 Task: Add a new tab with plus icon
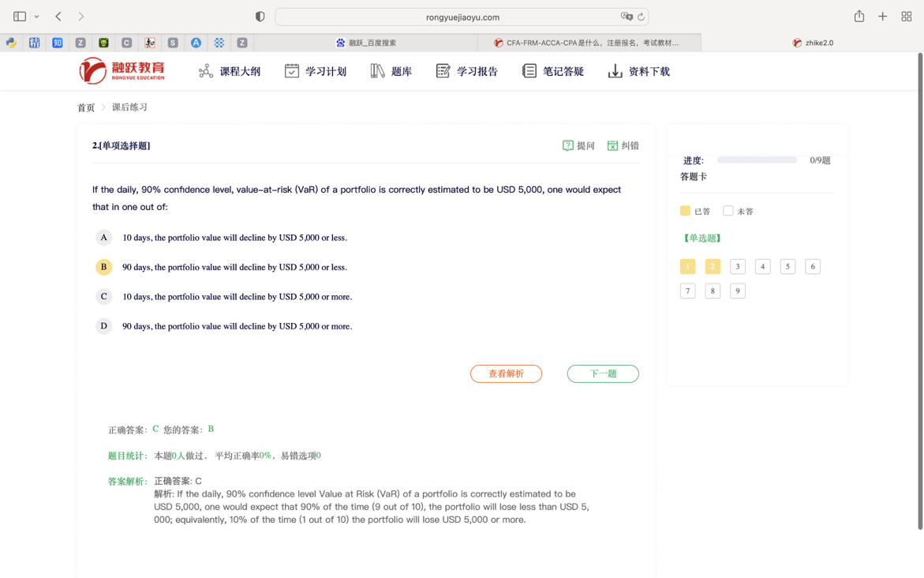click(x=882, y=17)
